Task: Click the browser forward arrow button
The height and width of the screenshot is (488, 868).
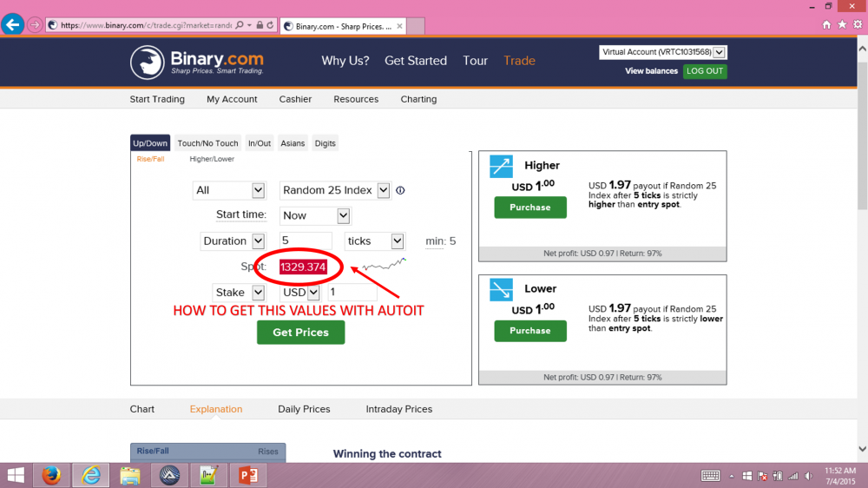Action: coord(35,25)
